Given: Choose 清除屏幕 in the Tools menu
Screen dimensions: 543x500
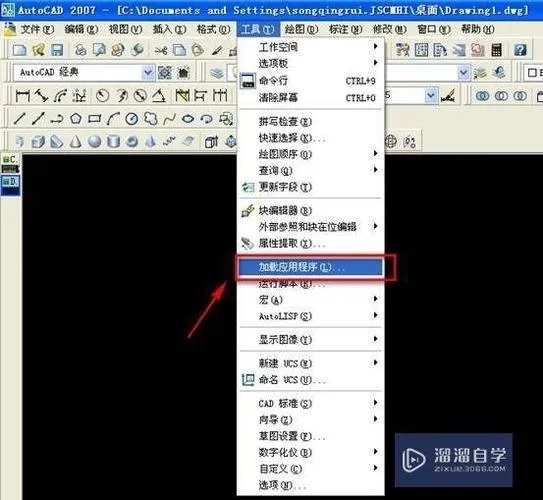Looking at the screenshot, I should pyautogui.click(x=311, y=98).
